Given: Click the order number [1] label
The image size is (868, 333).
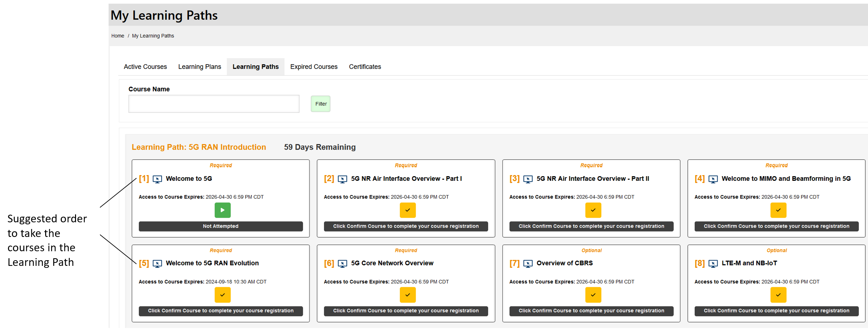Looking at the screenshot, I should [144, 179].
